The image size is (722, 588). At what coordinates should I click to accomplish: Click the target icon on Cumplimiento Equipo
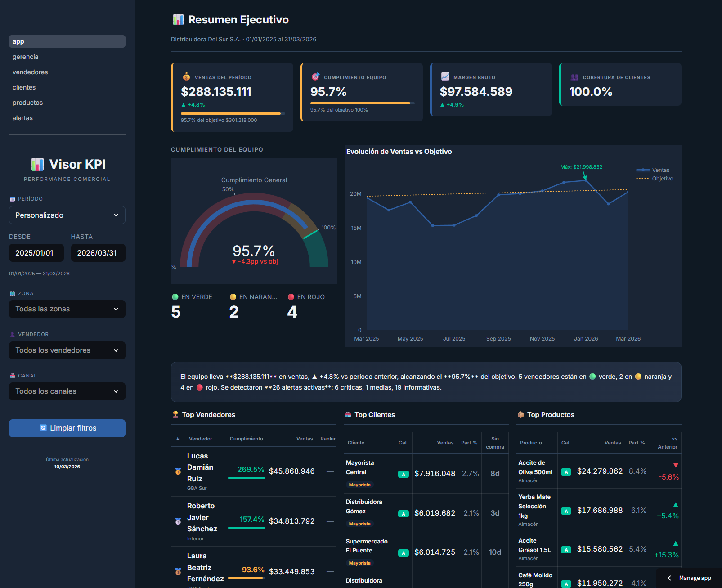pos(316,77)
